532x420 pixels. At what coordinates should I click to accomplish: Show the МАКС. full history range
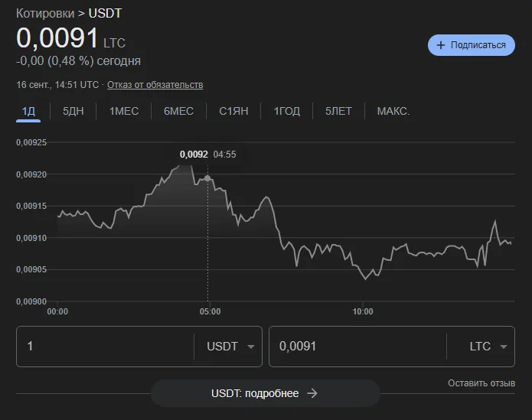tap(393, 111)
